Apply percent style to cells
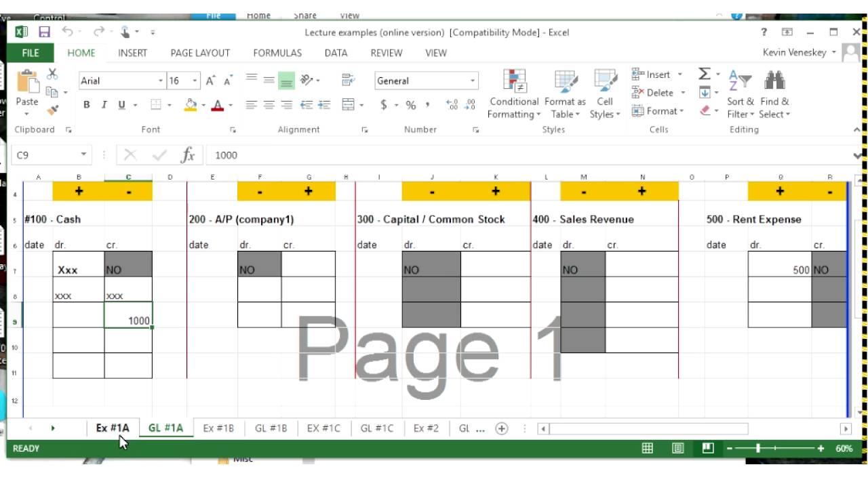The image size is (868, 488). coord(411,104)
